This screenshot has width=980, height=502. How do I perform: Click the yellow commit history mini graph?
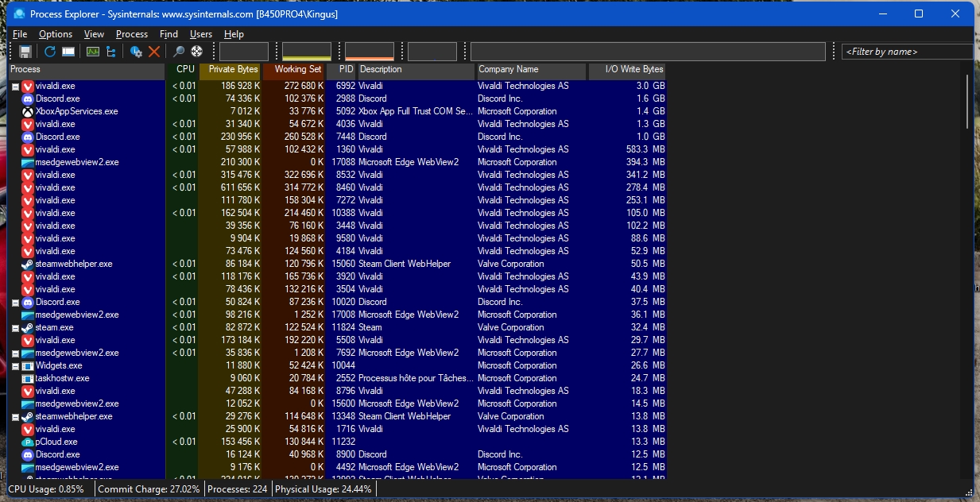click(x=307, y=52)
